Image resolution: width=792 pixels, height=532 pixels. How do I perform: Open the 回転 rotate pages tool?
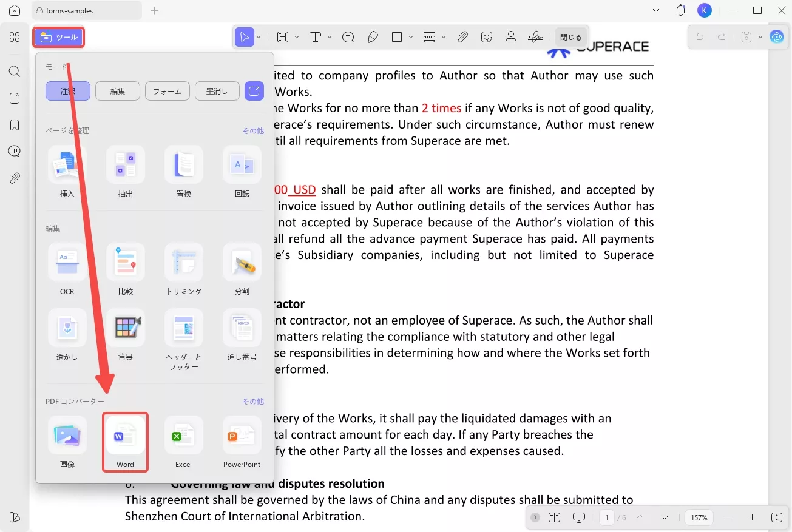pos(242,173)
